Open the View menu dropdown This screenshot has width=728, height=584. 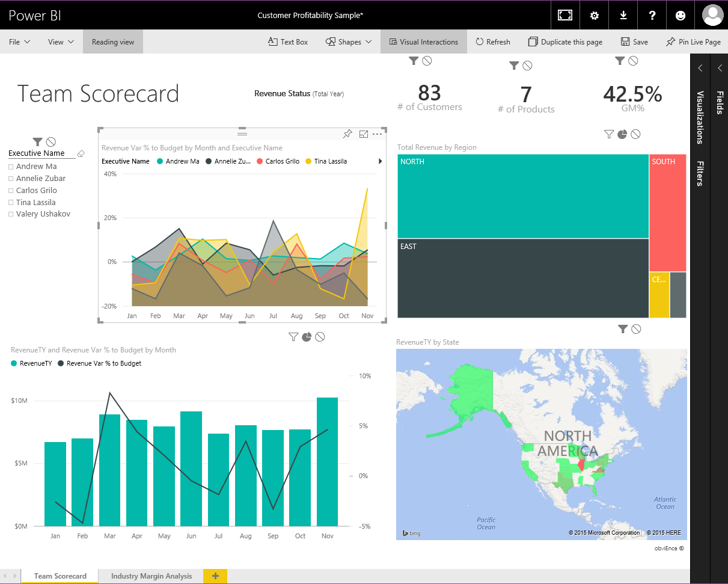tap(60, 41)
